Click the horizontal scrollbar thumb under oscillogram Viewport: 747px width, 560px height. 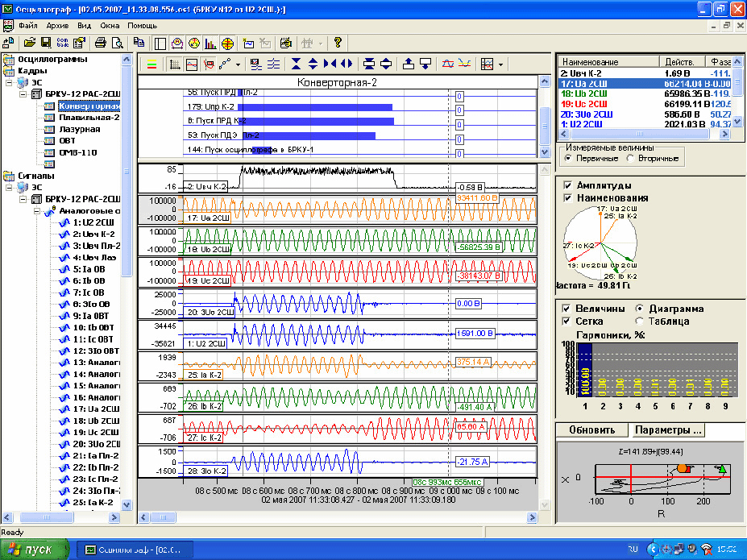[163, 517]
